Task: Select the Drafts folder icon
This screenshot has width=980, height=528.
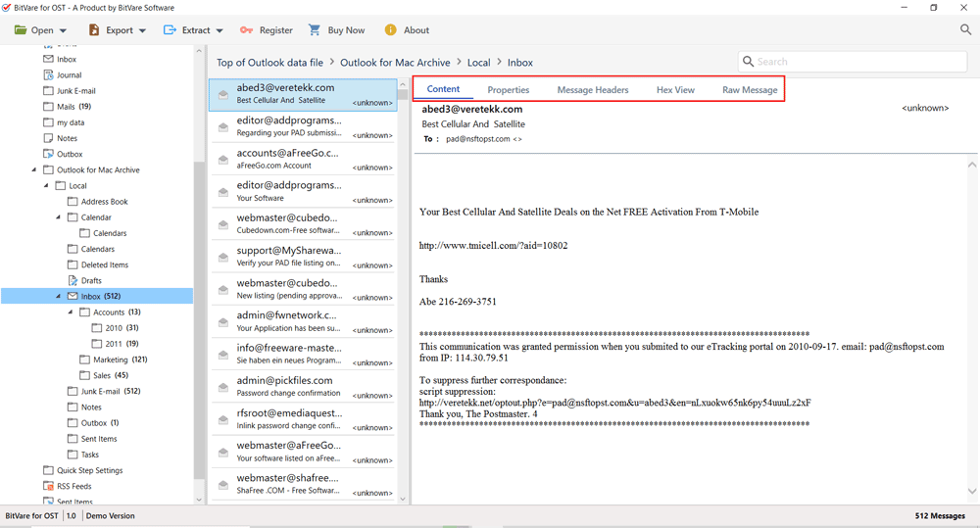Action: coord(73,280)
